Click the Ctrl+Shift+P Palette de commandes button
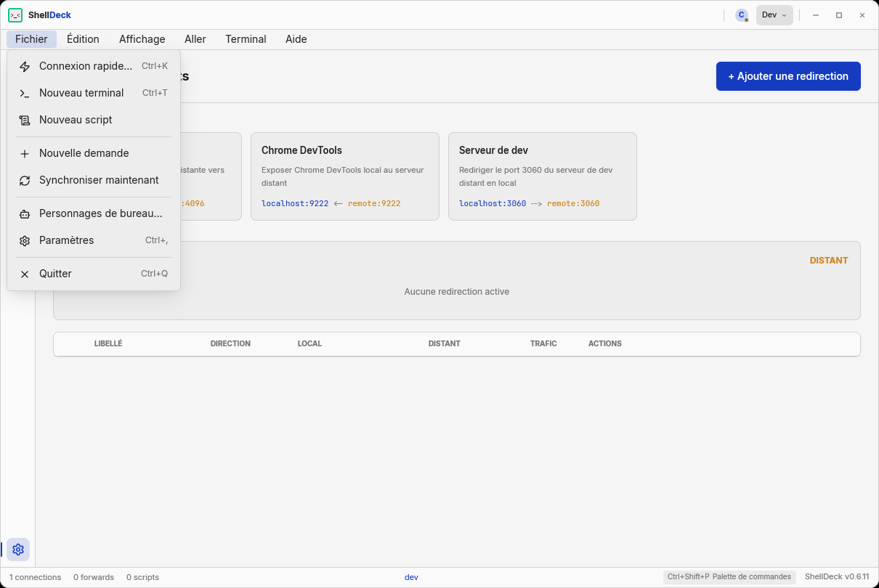This screenshot has width=879, height=588. 729,577
